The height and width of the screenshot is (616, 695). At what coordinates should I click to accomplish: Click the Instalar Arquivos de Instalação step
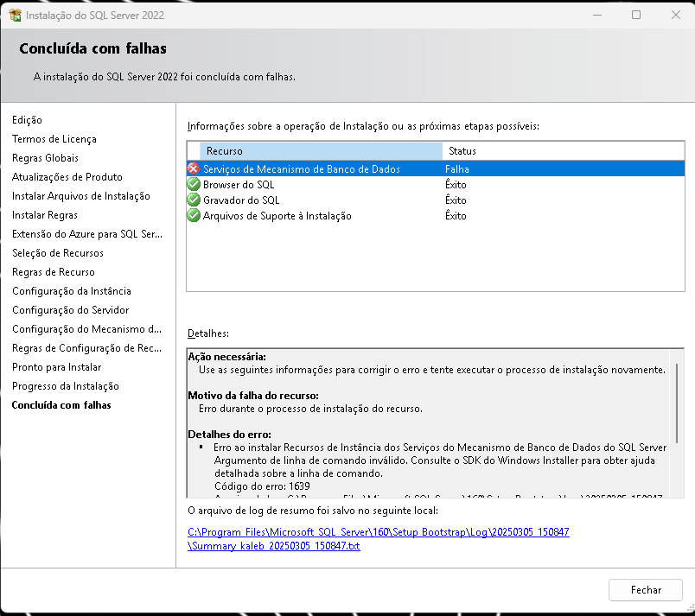(x=81, y=196)
